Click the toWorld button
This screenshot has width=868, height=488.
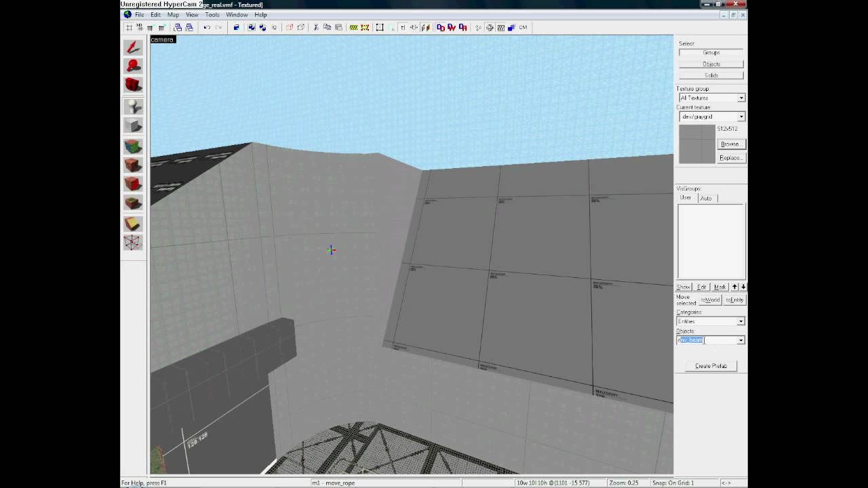coord(710,300)
